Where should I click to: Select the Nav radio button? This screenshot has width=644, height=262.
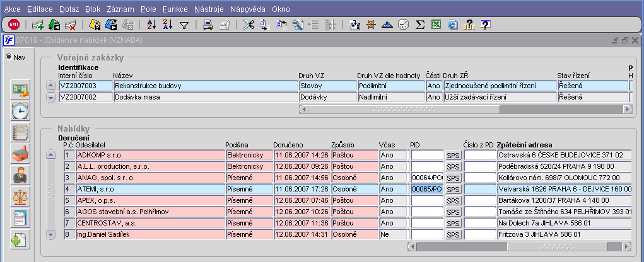8,57
